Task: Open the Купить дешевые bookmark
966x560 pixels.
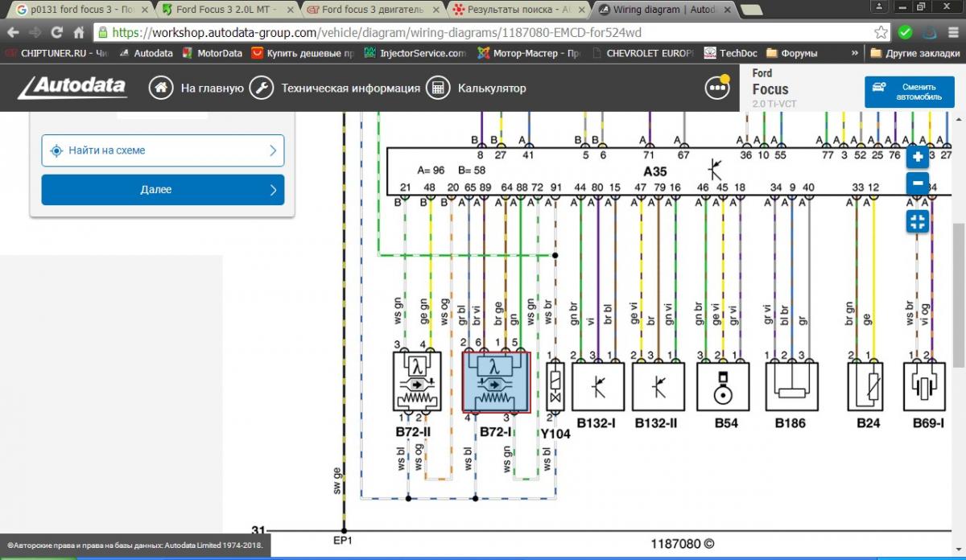Action: point(302,53)
